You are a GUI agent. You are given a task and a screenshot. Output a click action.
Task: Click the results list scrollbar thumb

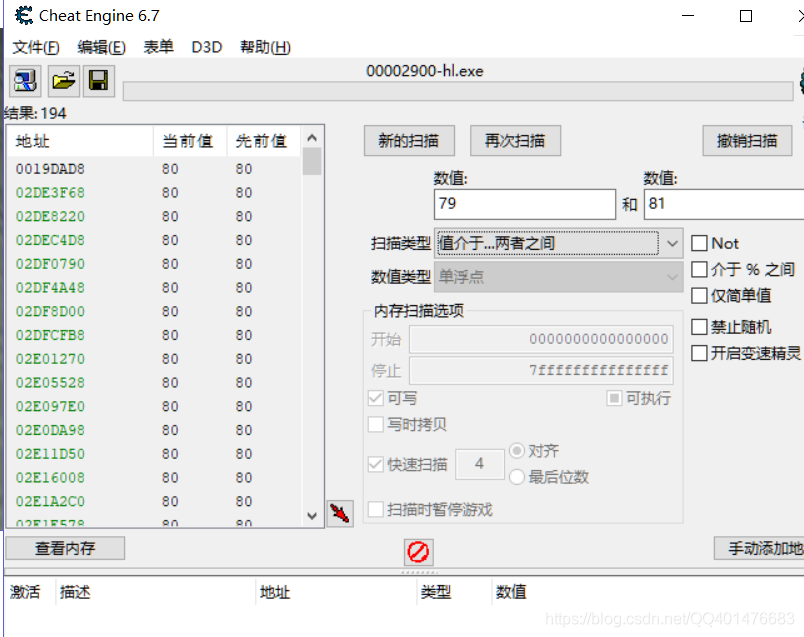[x=312, y=162]
